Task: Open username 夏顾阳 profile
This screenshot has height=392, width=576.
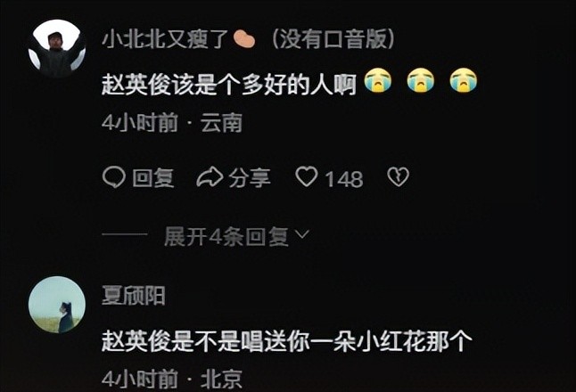Action: 134,296
